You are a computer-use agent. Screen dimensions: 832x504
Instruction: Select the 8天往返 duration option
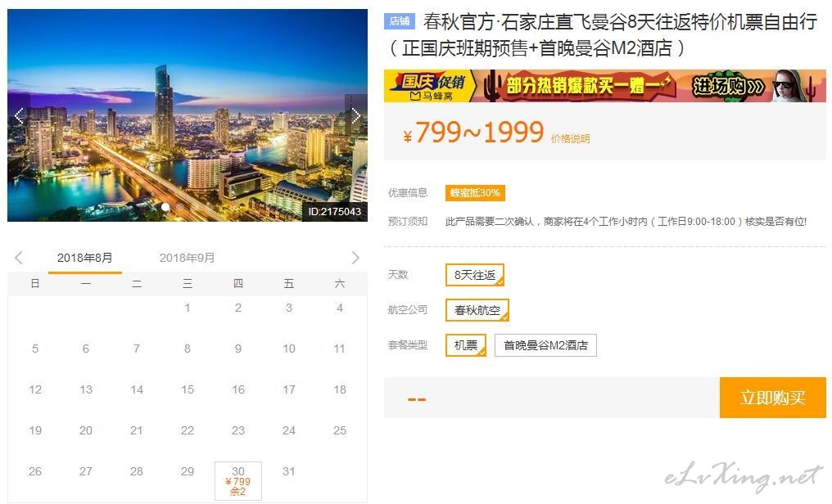click(475, 275)
